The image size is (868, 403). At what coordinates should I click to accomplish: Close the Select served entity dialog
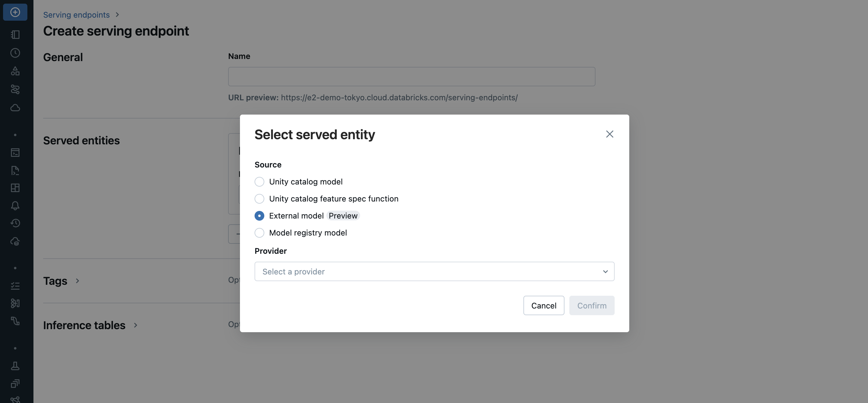[609, 134]
